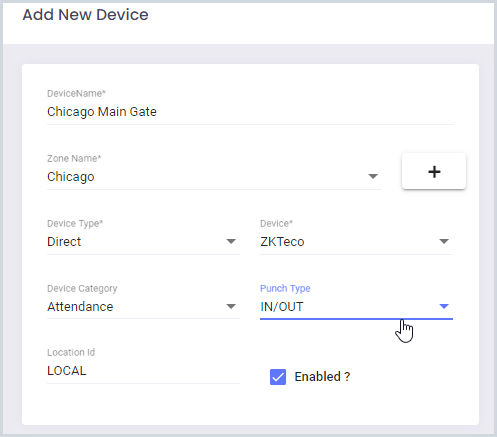Click the Add New Device heading
The width and height of the screenshot is (497, 437).
pyautogui.click(x=85, y=15)
